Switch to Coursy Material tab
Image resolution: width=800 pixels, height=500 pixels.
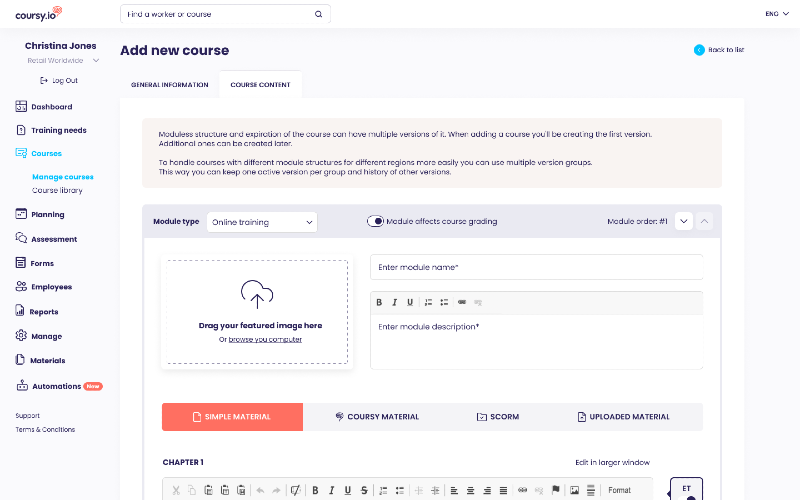coord(377,417)
